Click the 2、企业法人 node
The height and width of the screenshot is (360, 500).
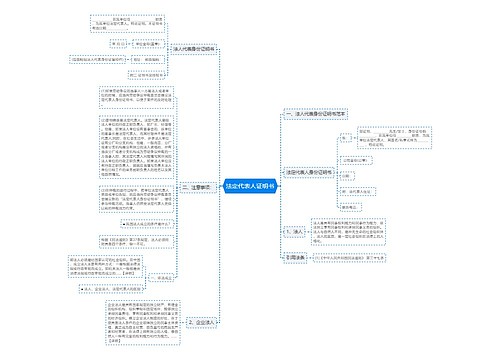coord(201,322)
